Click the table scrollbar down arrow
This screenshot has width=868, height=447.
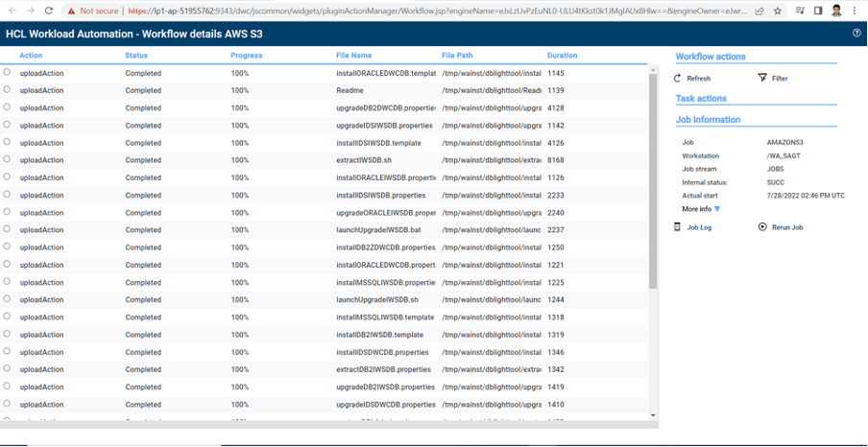[653, 415]
